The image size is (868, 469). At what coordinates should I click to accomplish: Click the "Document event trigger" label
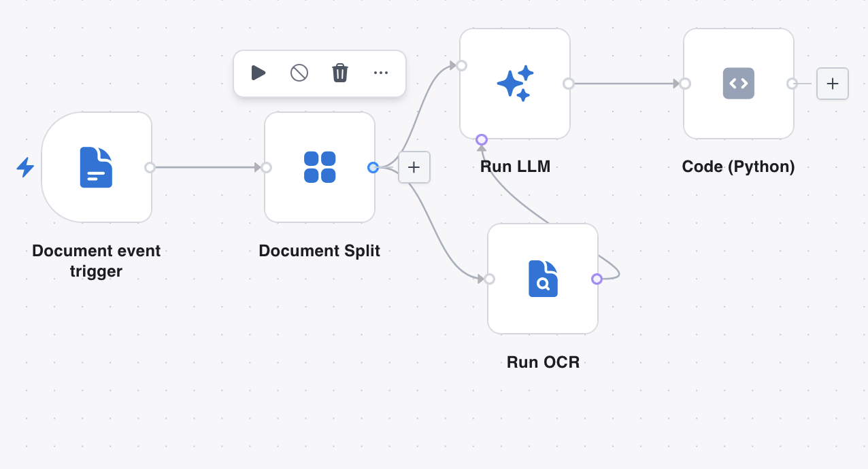(x=97, y=261)
